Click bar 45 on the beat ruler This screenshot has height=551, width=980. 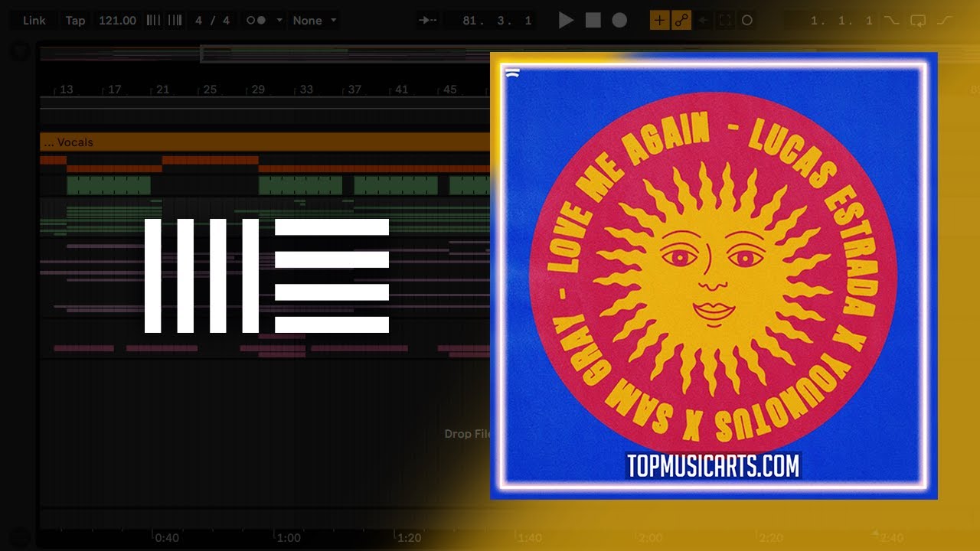450,90
